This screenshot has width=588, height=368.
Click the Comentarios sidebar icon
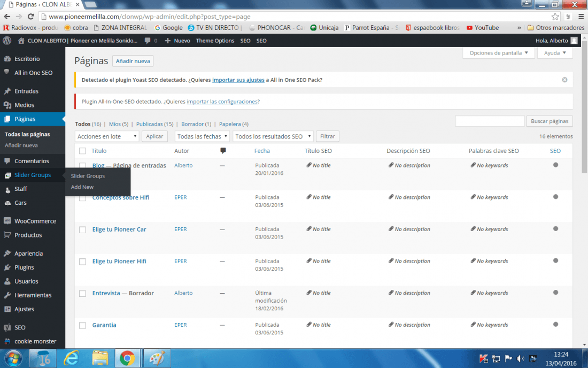(7, 161)
